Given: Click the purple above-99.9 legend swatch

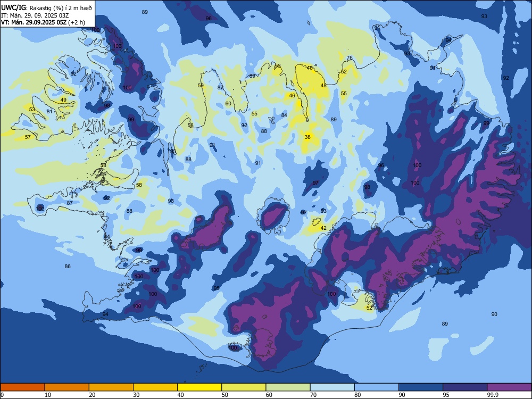Looking at the screenshot, I should (509, 387).
